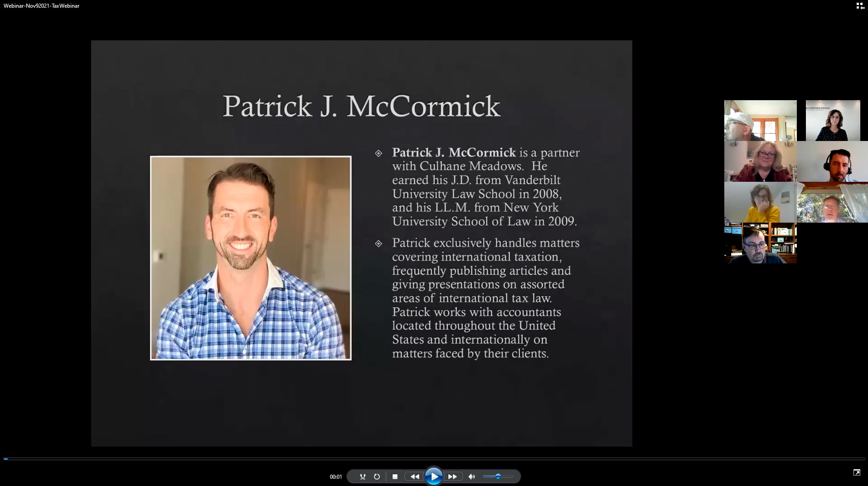Viewport: 868px width, 486px height.
Task: Stop playback with the square button
Action: tap(395, 476)
